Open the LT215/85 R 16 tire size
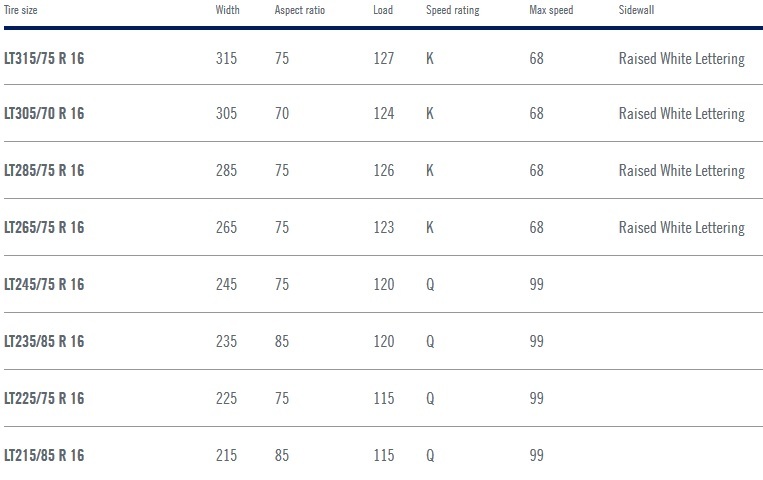This screenshot has width=763, height=480. click(44, 455)
